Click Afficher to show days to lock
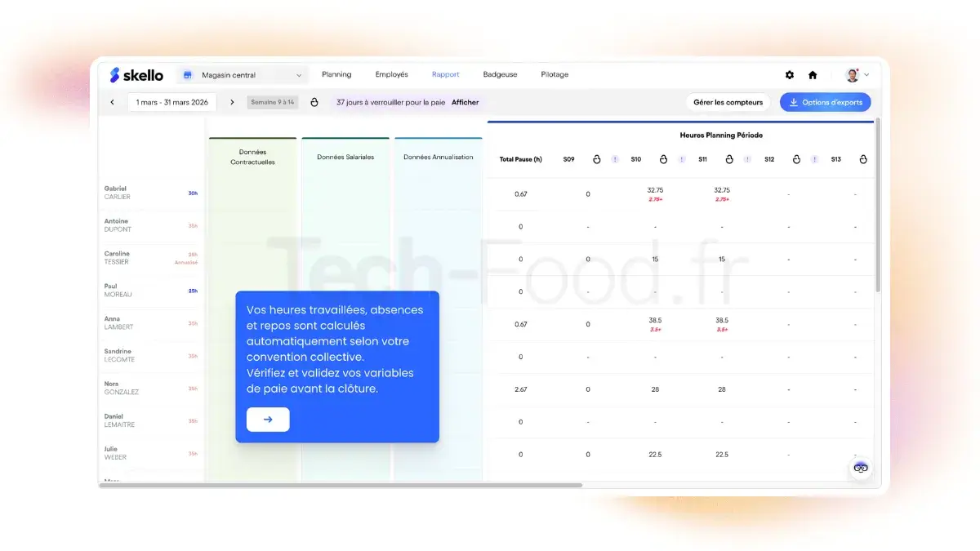The height and width of the screenshot is (551, 980). (x=465, y=102)
